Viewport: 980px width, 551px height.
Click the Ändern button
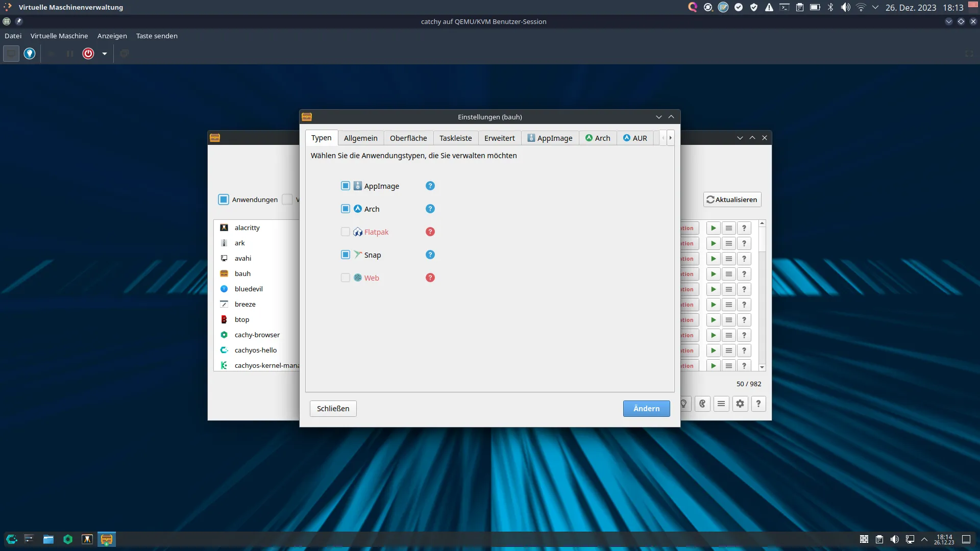coord(646,409)
